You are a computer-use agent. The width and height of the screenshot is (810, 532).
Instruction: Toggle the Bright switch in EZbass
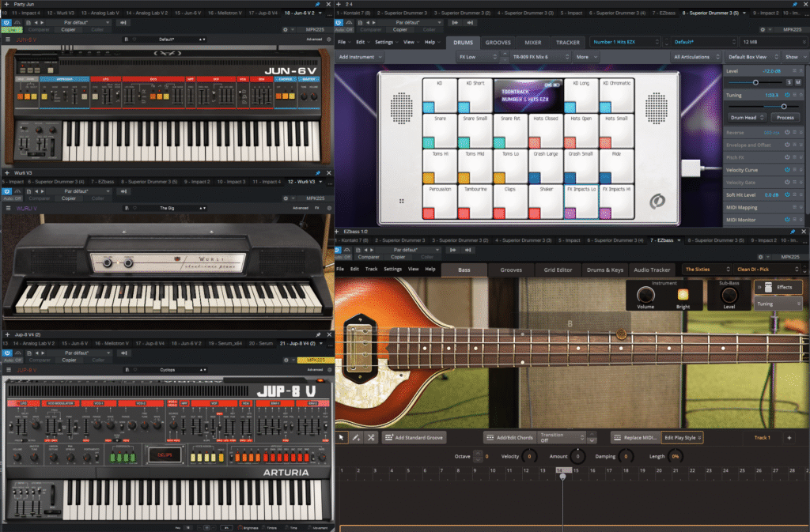click(x=683, y=295)
